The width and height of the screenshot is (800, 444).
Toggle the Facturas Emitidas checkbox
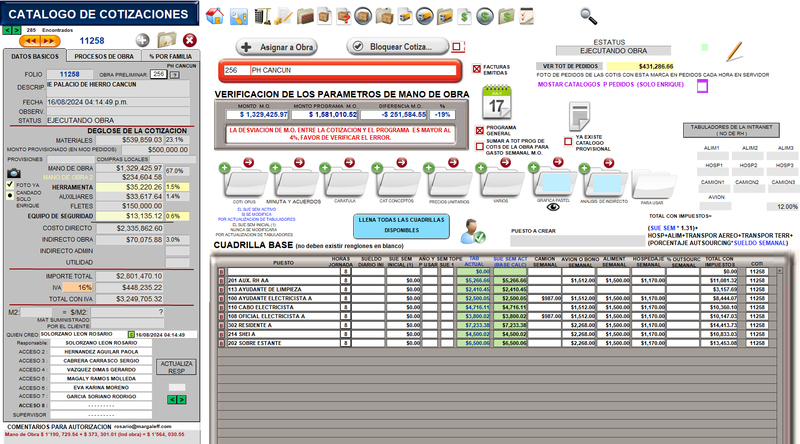tap(477, 69)
